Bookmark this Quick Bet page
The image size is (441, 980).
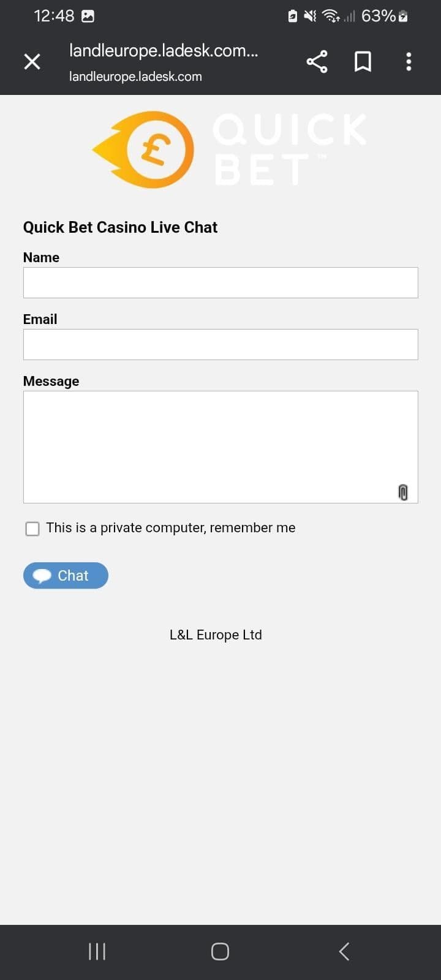coord(363,61)
